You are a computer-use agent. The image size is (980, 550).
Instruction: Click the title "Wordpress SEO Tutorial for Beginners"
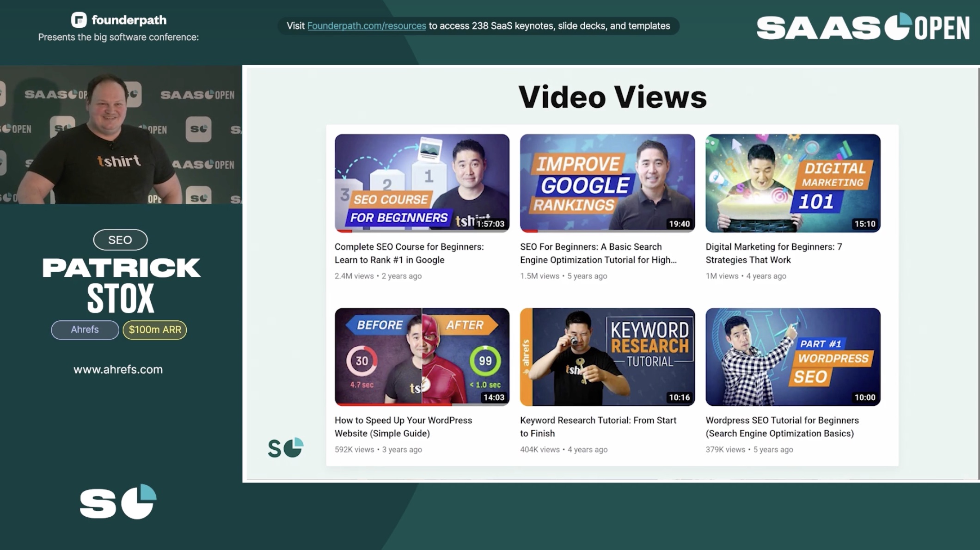click(782, 427)
